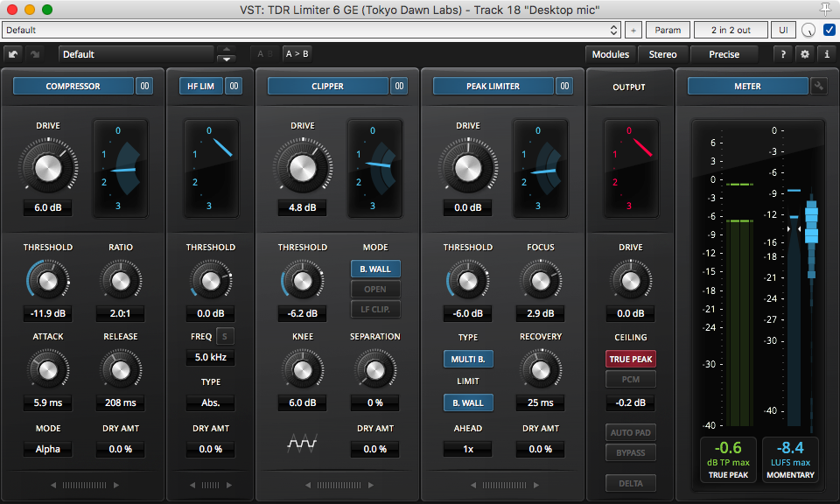Click the plus button beside the preset field
The image size is (840, 504).
point(633,30)
